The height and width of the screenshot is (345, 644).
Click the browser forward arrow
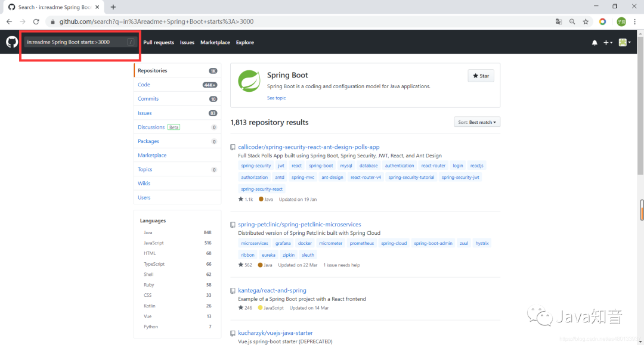pos(23,21)
